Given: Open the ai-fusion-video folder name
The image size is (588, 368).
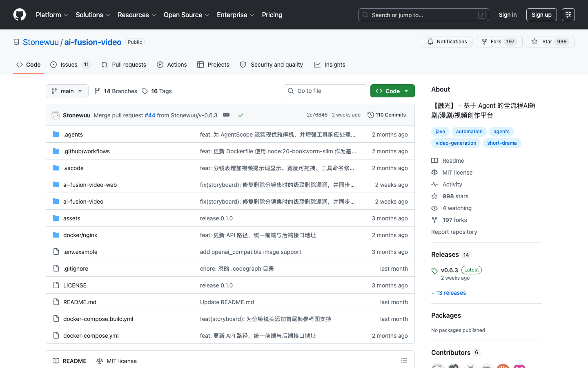Looking at the screenshot, I should coord(83,202).
